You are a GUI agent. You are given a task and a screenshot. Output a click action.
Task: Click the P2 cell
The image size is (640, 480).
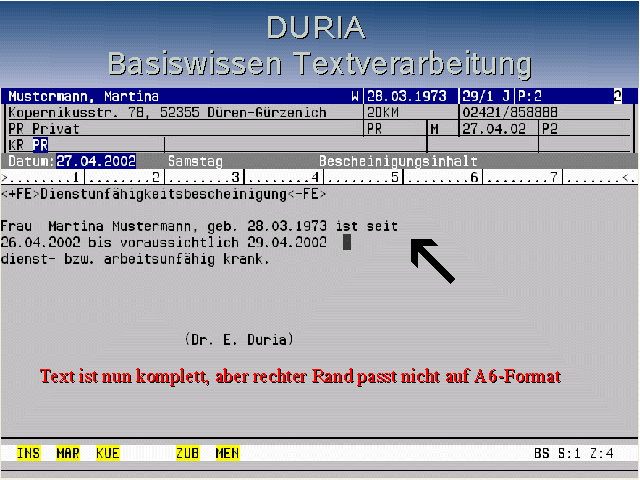point(549,129)
